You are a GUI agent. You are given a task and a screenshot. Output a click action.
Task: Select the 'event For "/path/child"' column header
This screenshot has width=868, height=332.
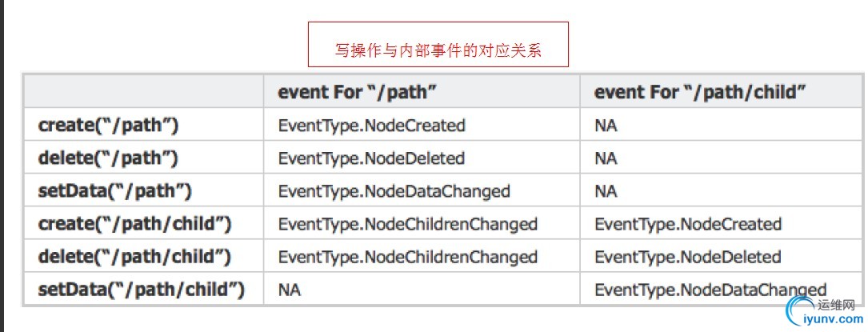click(x=698, y=92)
